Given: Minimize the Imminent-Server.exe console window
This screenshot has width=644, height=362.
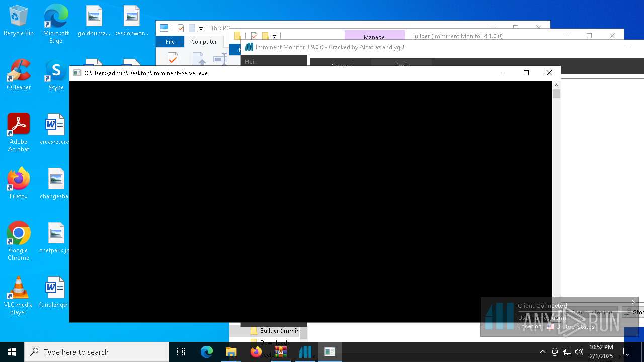Looking at the screenshot, I should [x=503, y=73].
